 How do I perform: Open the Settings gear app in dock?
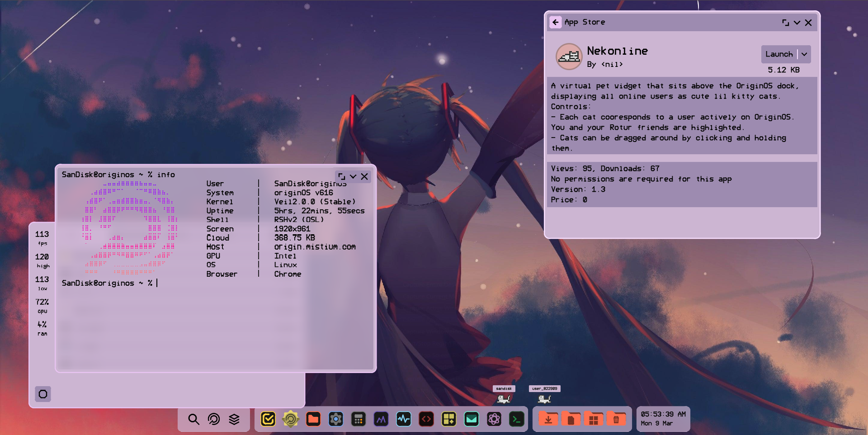point(336,419)
